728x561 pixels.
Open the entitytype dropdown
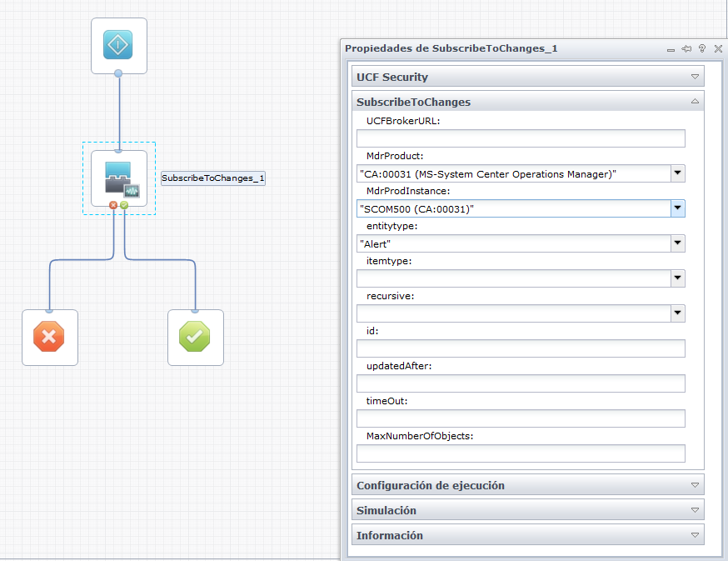(678, 243)
